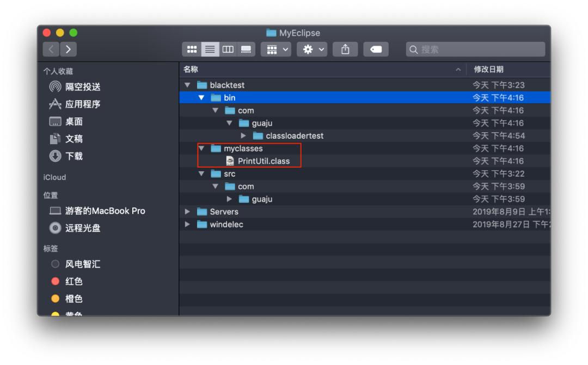Open the gear action menu

tap(312, 50)
